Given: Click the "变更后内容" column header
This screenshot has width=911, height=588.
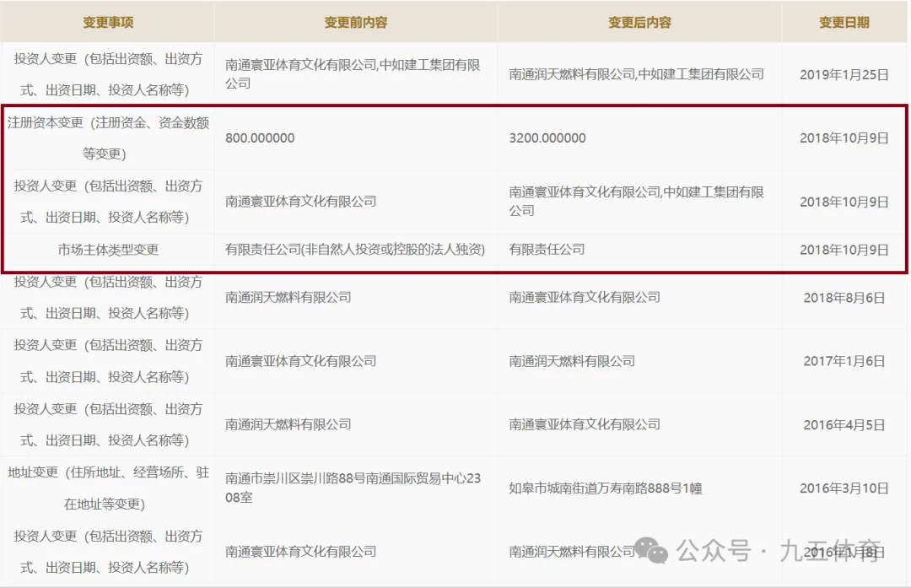Looking at the screenshot, I should tap(639, 22).
